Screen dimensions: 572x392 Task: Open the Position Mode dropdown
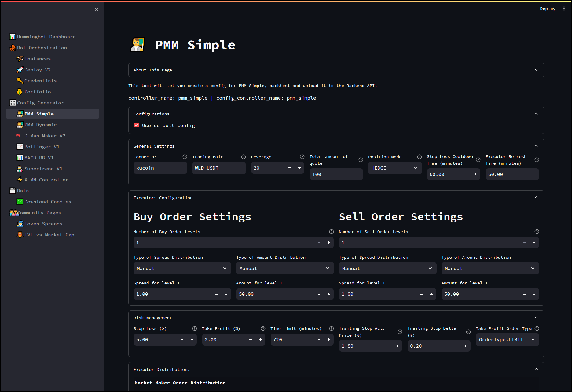[394, 168]
